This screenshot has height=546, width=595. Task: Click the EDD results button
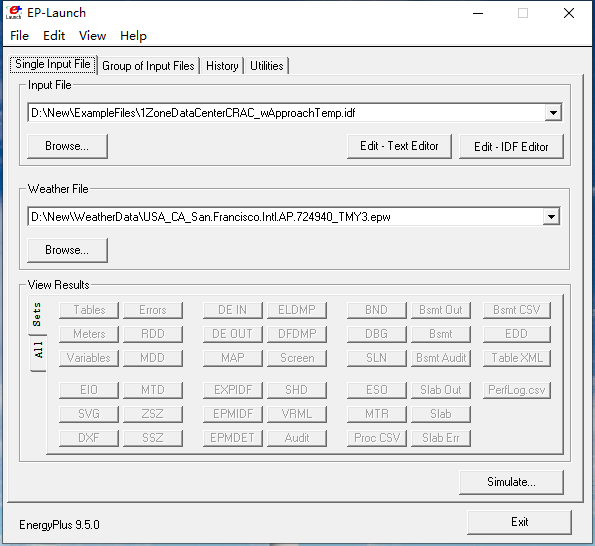point(516,334)
